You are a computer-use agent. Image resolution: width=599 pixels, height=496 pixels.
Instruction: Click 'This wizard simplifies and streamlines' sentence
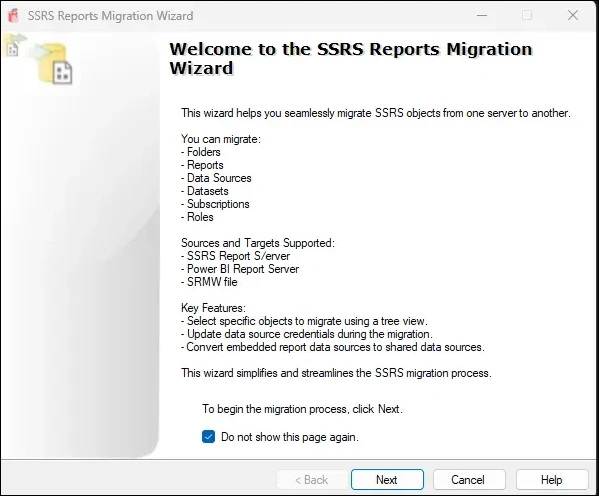[x=337, y=373]
